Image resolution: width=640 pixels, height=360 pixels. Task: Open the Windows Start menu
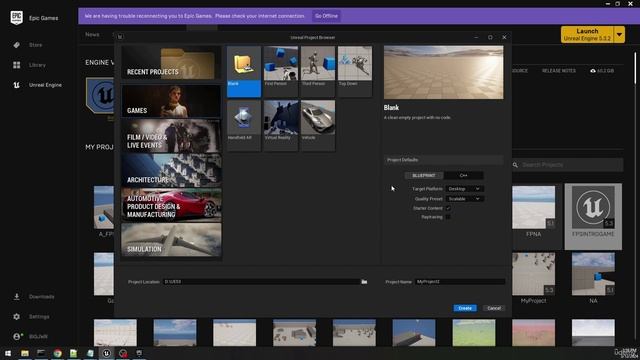pos(8,353)
